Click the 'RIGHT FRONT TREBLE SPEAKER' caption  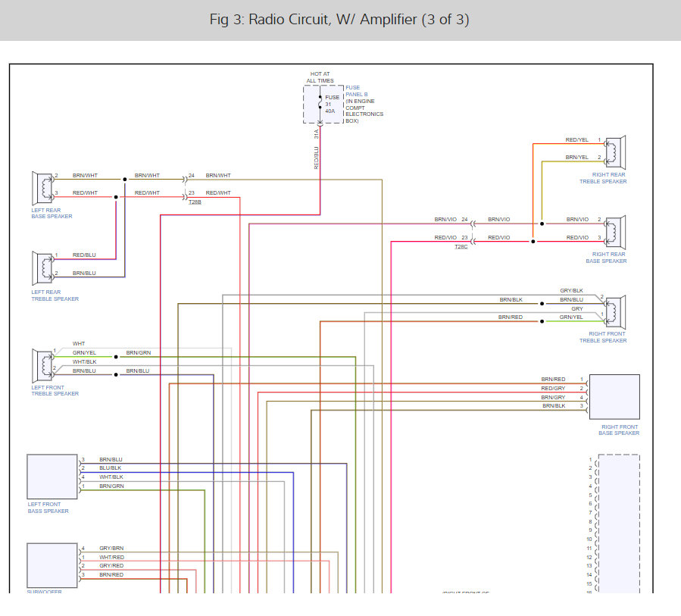(603, 337)
